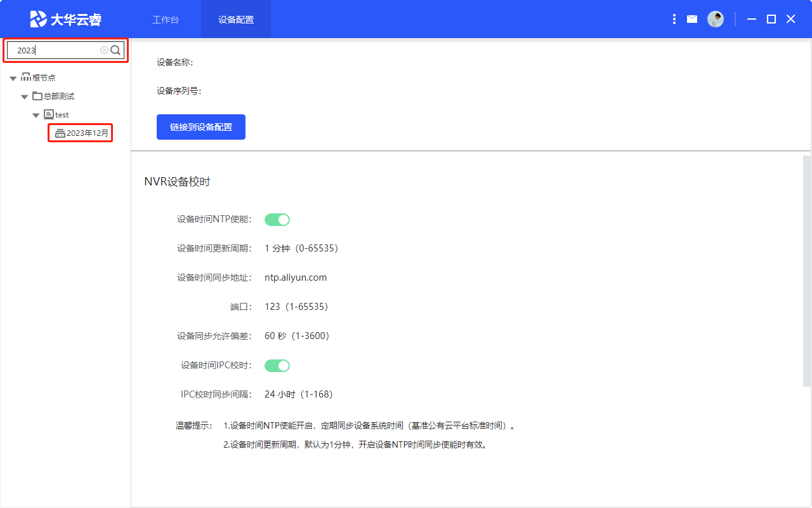The image size is (812, 508).
Task: Click the 根节点 organization icon
Action: pyautogui.click(x=26, y=77)
